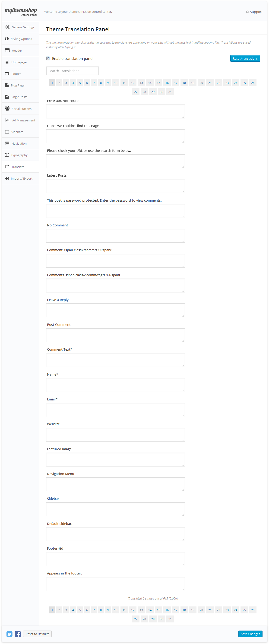Toggle the Enable translation panel checkbox
Screen dimensions: 269x644
(x=48, y=58)
